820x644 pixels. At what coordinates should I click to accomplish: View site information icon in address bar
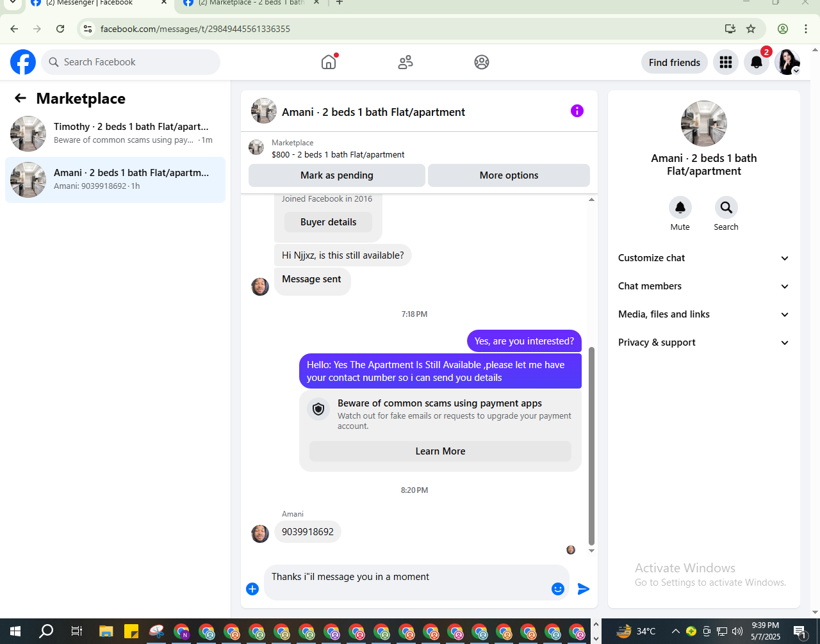pos(88,29)
